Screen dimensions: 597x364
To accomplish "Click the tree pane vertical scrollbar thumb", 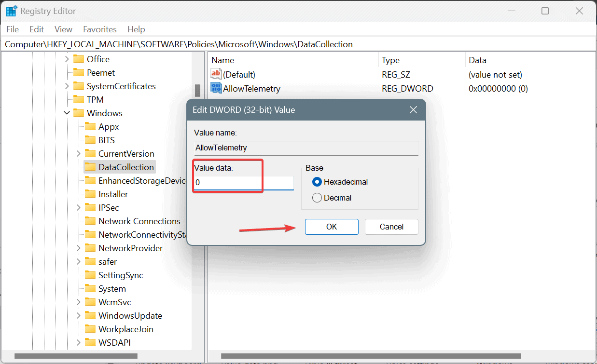I will click(x=197, y=91).
